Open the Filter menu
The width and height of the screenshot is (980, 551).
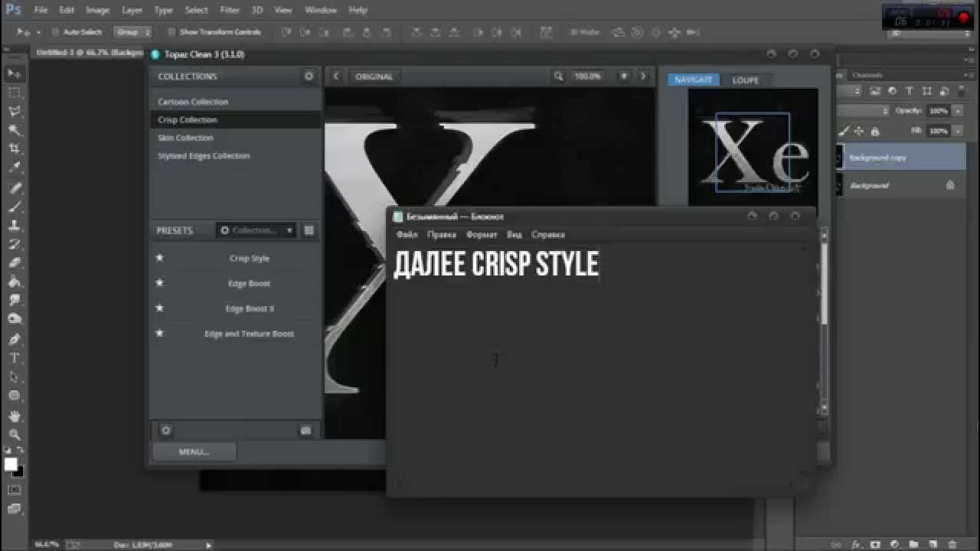(x=230, y=10)
